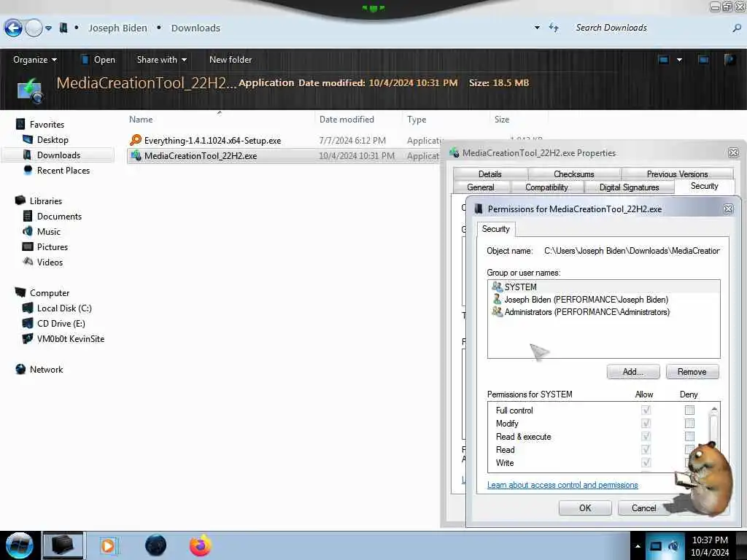The width and height of the screenshot is (747, 560).
Task: Open Desktop in the navigation pane
Action: pos(53,139)
